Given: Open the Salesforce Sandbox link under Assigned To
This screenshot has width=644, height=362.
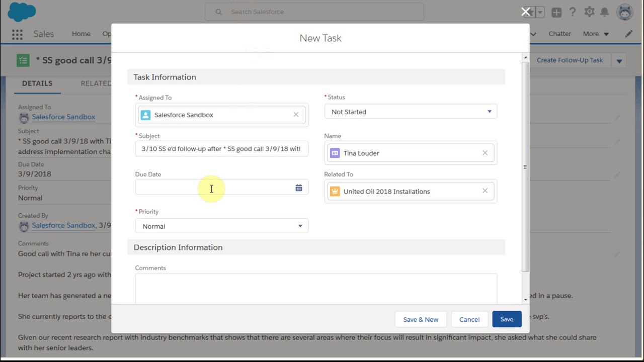Looking at the screenshot, I should [63, 117].
